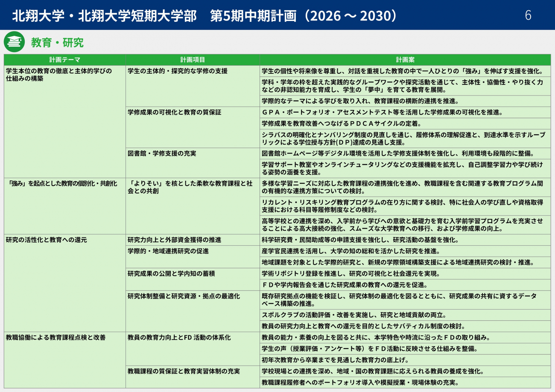This screenshot has height=392, width=555.
Task: Select the 教職課程の質保証と教育実習体制の充実 cell
Action: tap(184, 372)
